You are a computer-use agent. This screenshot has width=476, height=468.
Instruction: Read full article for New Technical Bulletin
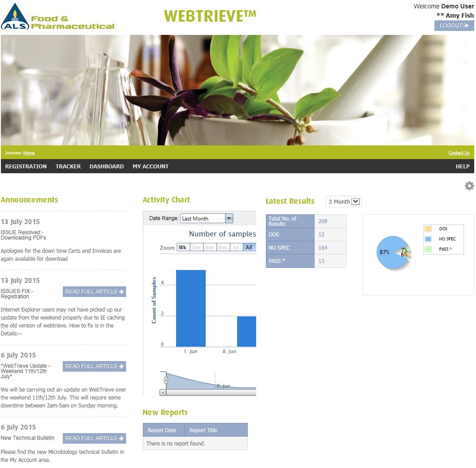click(94, 438)
